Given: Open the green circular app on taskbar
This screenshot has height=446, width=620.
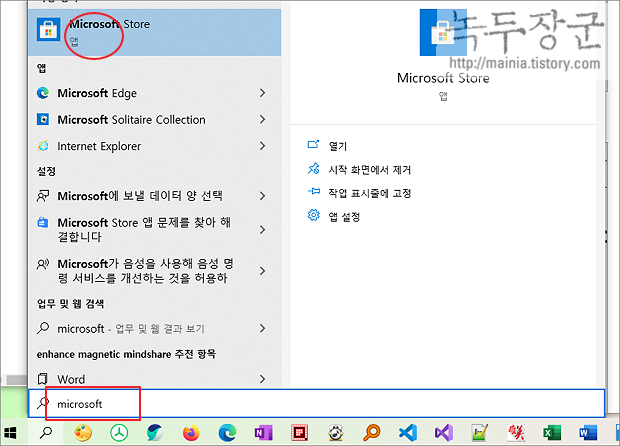Looking at the screenshot, I should click(119, 433).
